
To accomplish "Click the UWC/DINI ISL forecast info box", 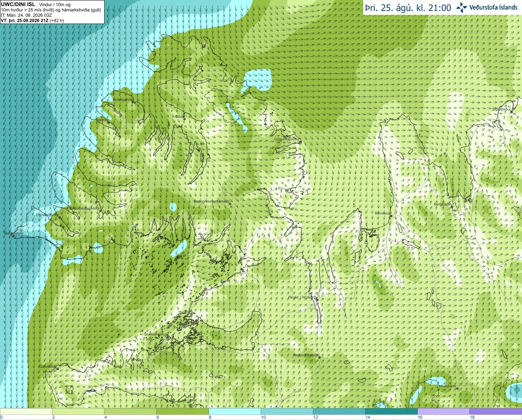I will pyautogui.click(x=52, y=12).
